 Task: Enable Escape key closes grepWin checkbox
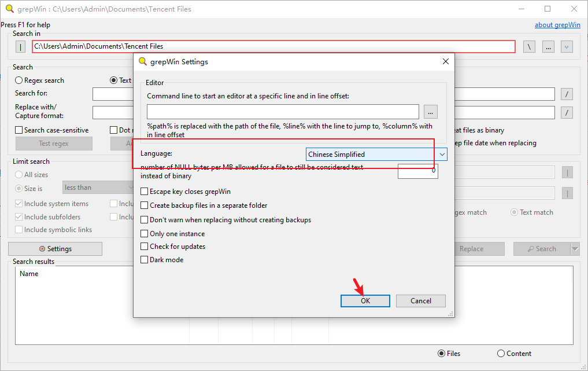click(145, 192)
